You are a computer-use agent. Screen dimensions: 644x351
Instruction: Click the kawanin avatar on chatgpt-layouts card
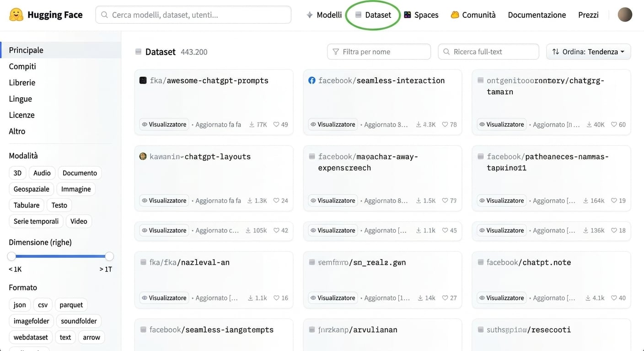coord(143,156)
